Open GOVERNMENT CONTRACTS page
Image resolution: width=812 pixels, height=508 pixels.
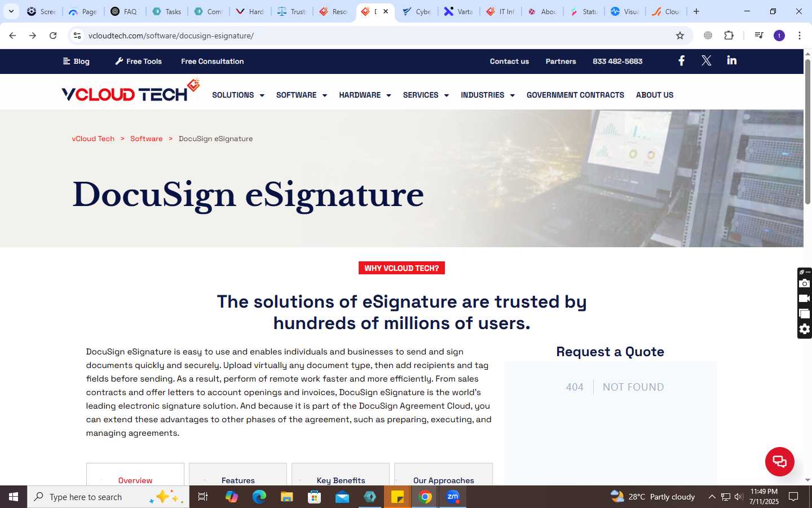click(575, 95)
